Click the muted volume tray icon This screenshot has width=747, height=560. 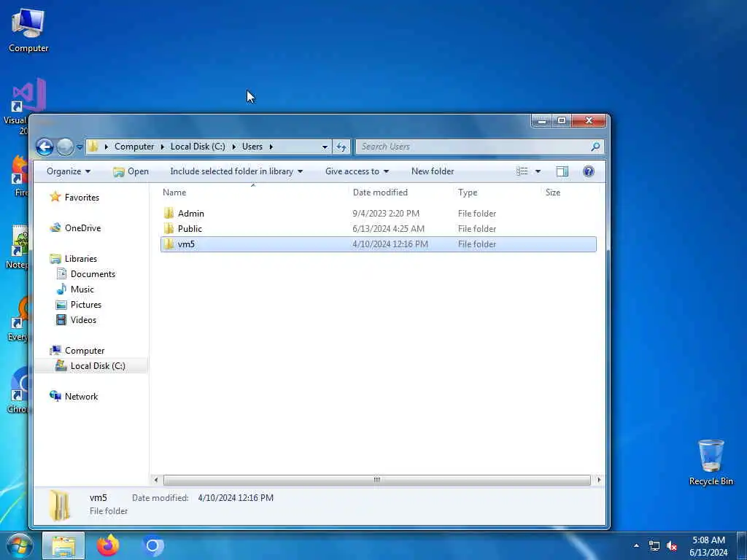click(672, 545)
